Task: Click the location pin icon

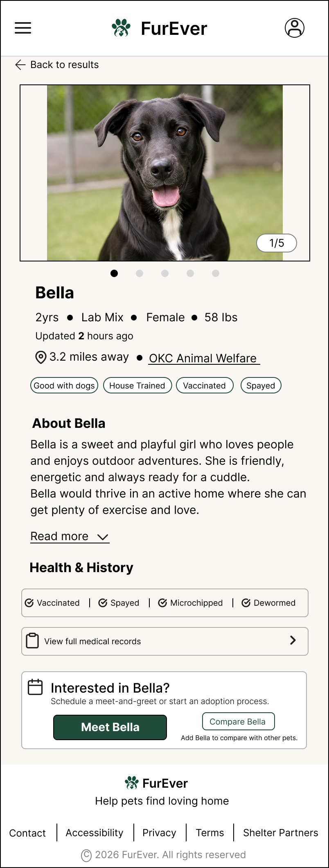Action: pos(41,357)
